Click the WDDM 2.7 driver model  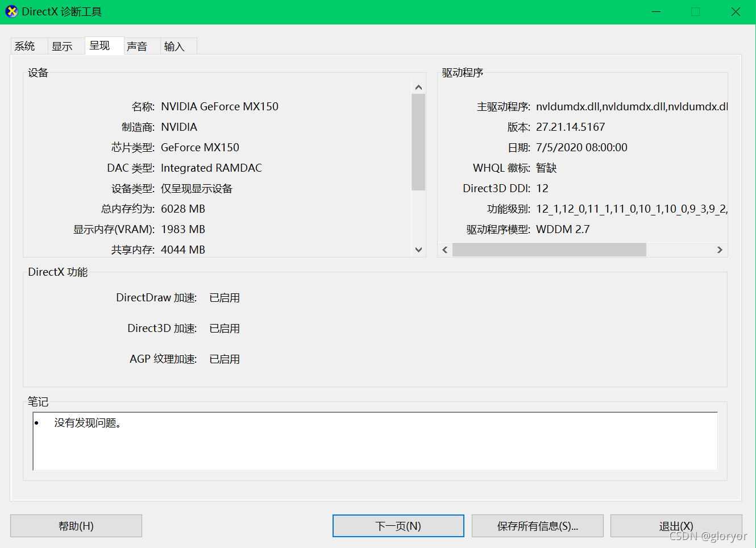coord(563,229)
